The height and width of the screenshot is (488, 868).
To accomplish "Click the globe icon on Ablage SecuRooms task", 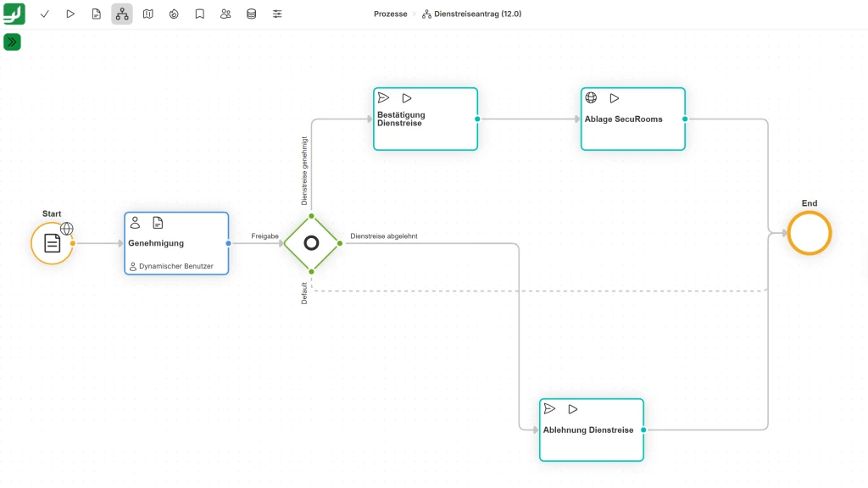I will pyautogui.click(x=591, y=97).
